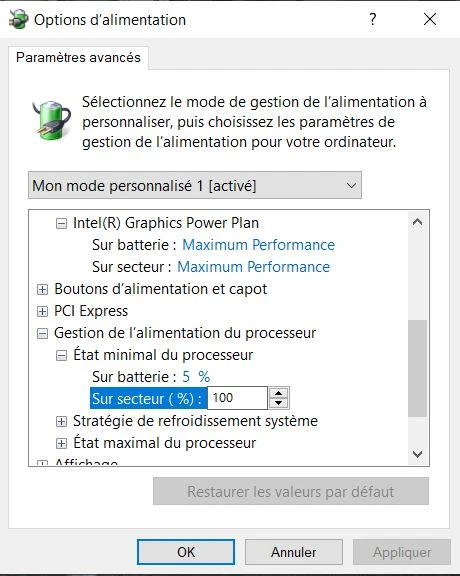Viewport: 460px width, 576px height.
Task: Click the Sur secteur 100 input field
Action: coord(237,398)
